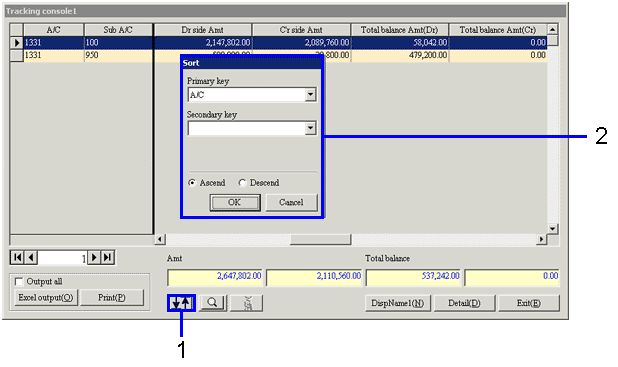Select row marker of first 1331 row
Viewport: 618px width, 367px height.
pyautogui.click(x=17, y=42)
